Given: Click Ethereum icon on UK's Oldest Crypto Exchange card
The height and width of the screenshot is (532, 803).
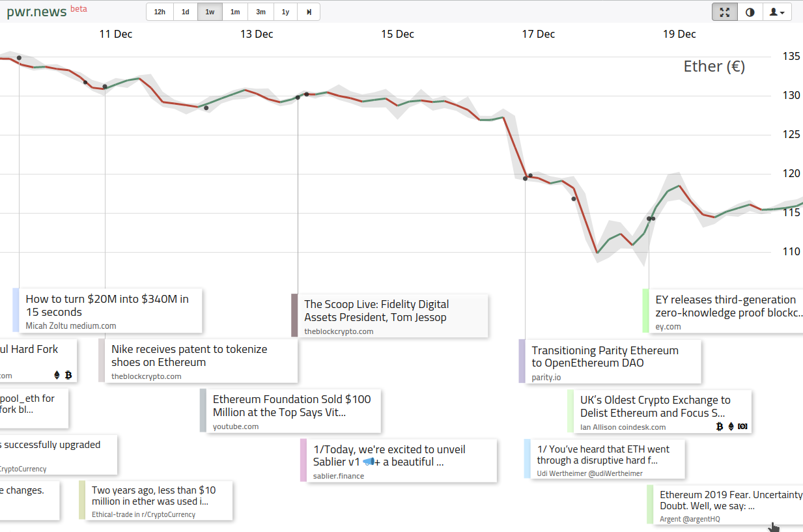Looking at the screenshot, I should point(731,427).
